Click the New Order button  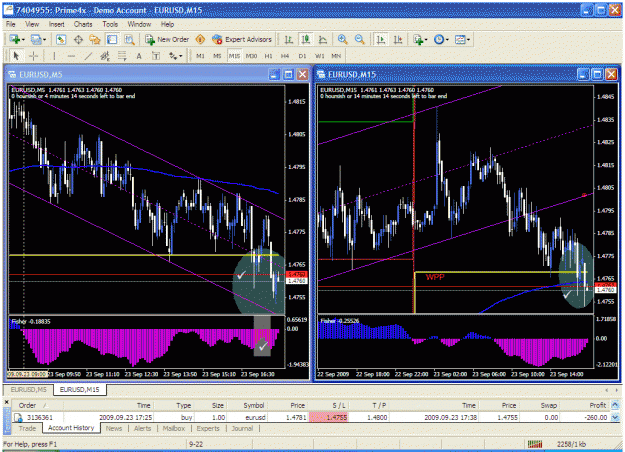pos(167,39)
